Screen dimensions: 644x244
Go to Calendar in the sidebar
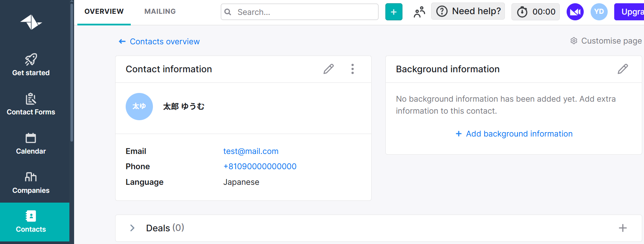click(x=31, y=143)
